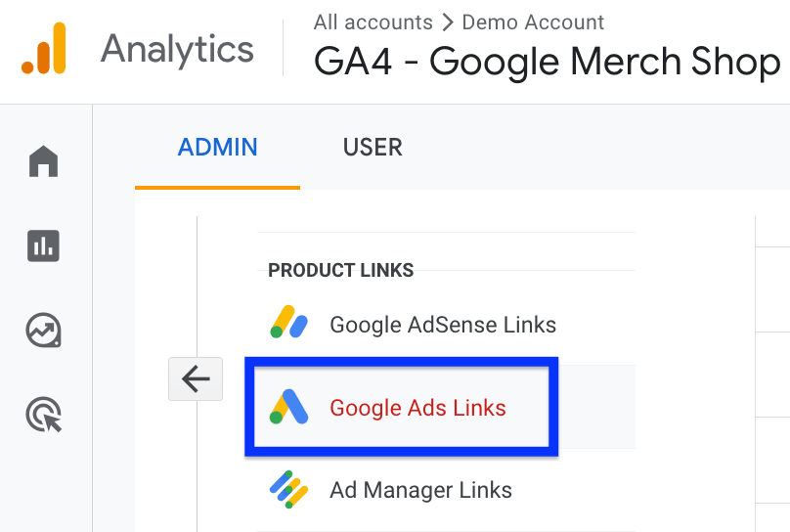
Task: Click the All accounts breadcrumb
Action: [373, 22]
